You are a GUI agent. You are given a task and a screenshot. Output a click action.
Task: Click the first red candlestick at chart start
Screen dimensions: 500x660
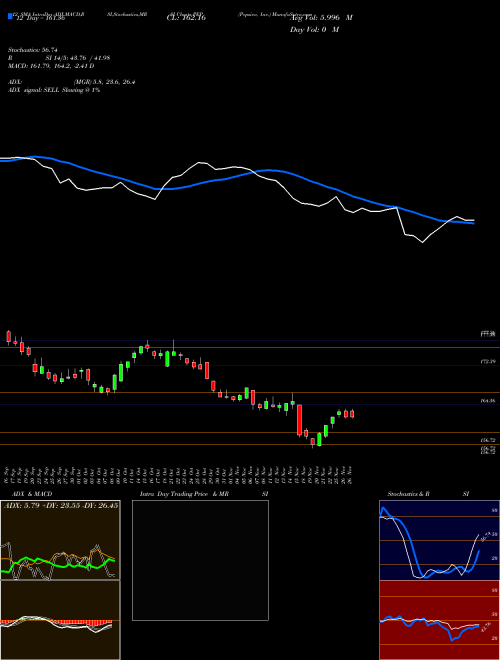[x=8, y=337]
